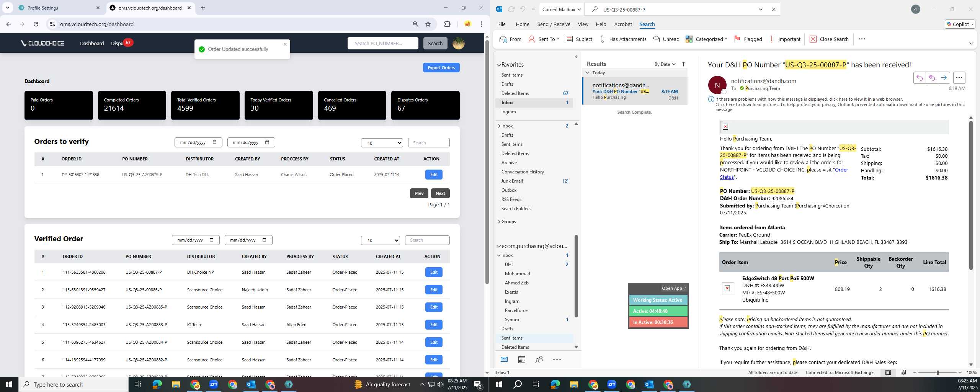Click Export Orders button

click(x=441, y=68)
